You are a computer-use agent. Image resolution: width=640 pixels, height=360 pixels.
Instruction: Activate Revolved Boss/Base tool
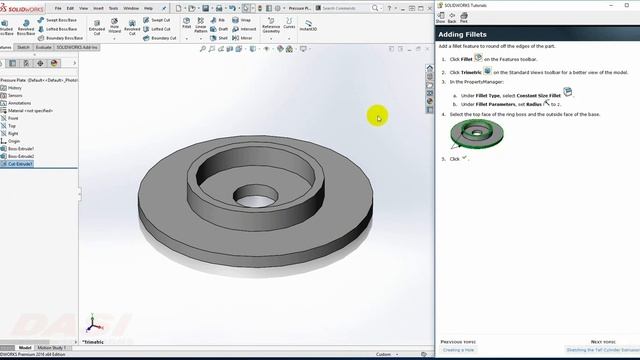click(26, 27)
